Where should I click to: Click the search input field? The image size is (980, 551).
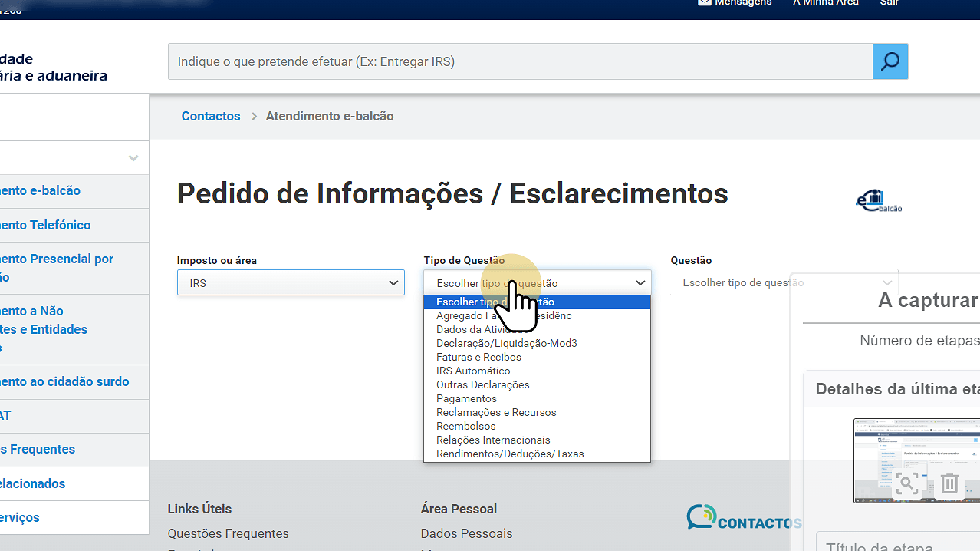(520, 61)
